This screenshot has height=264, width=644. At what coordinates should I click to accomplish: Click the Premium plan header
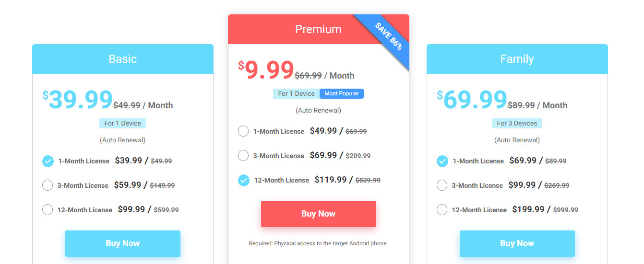[x=319, y=29]
